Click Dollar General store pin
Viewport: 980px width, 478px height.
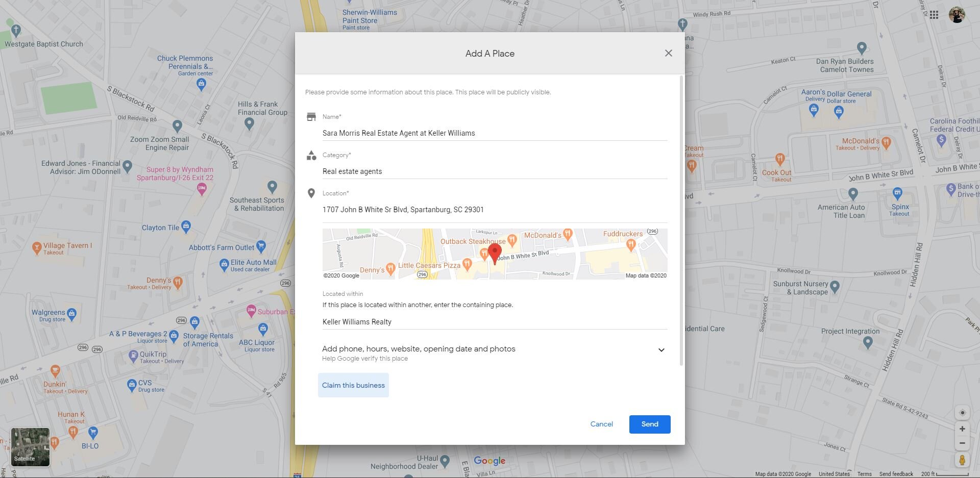839,113
